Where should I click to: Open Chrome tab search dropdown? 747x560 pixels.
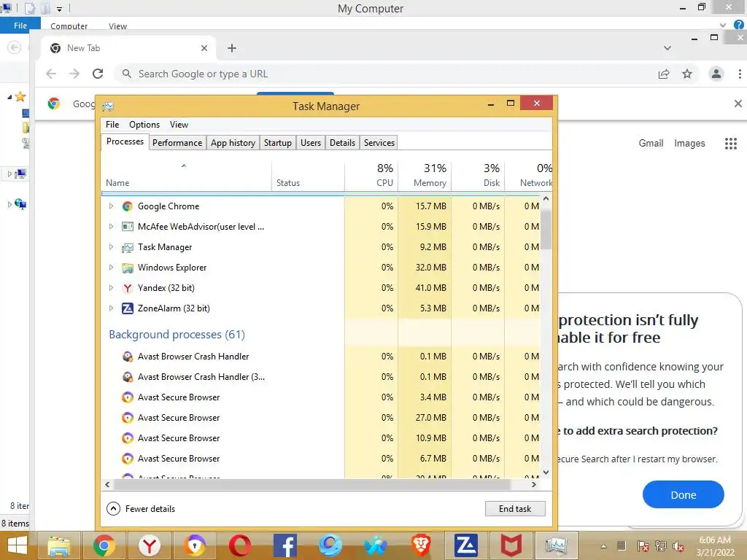(667, 48)
